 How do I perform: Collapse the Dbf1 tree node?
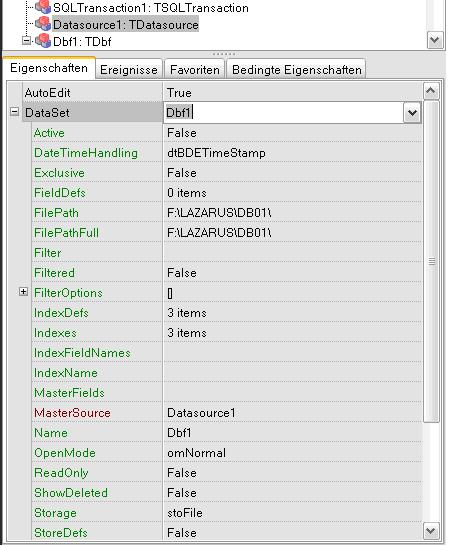(x=26, y=41)
